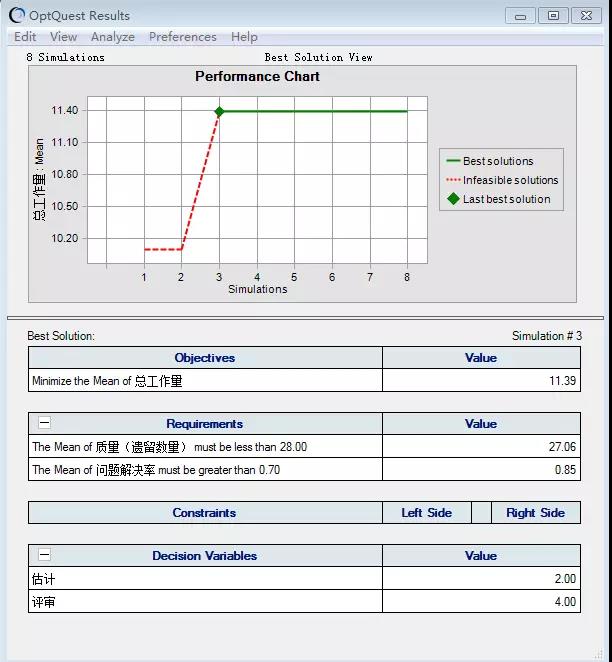Viewport: 612px width, 662px height.
Task: Click the green Last best solution diamond marker
Action: pos(219,111)
